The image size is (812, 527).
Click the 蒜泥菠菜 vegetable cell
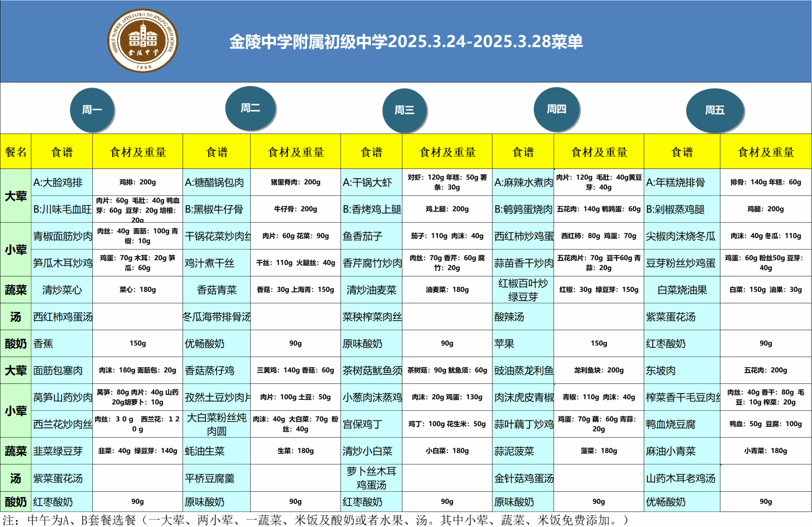[523, 451]
